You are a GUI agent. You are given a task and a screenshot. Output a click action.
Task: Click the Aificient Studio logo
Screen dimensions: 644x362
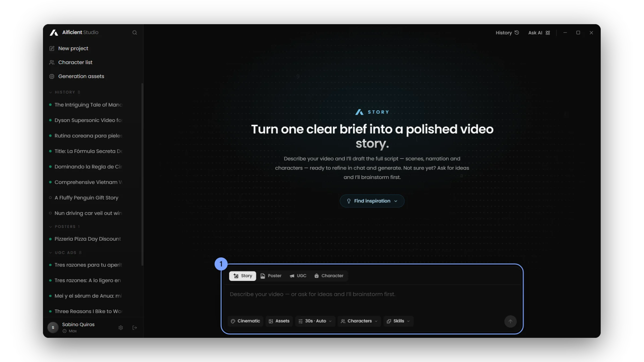click(74, 32)
